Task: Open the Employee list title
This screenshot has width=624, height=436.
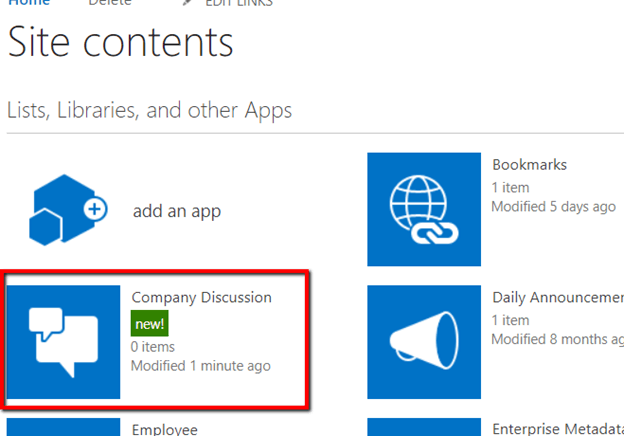Action: pyautogui.click(x=164, y=429)
